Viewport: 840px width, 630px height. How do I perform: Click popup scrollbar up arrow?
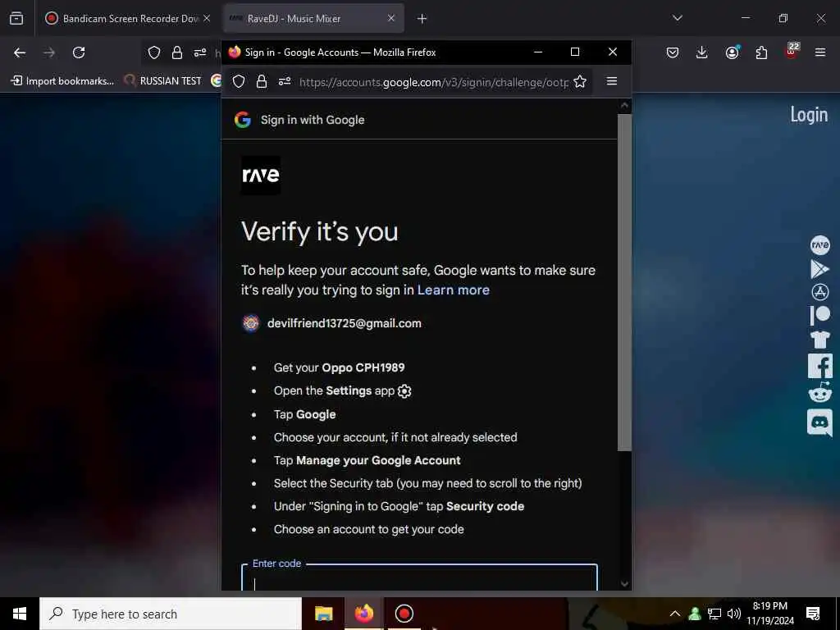[x=624, y=105]
